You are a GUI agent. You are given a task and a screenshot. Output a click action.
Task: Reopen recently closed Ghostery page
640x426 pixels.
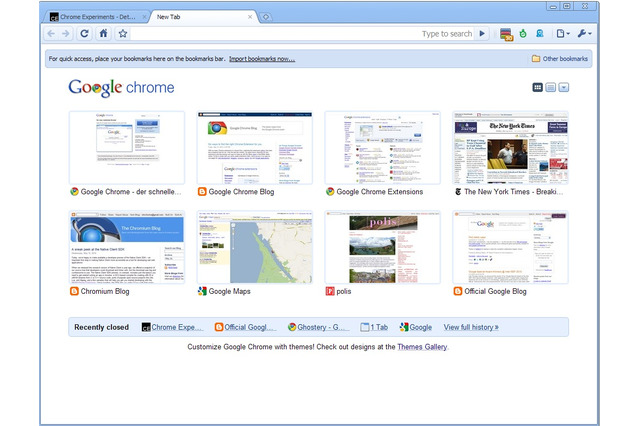[x=318, y=327]
